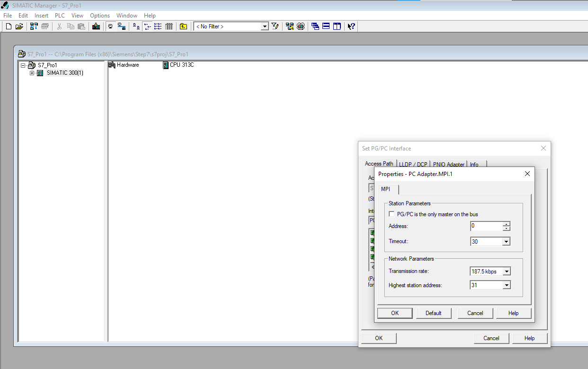Increase Address with the up arrow
Image resolution: width=588 pixels, height=369 pixels.
pyautogui.click(x=507, y=224)
